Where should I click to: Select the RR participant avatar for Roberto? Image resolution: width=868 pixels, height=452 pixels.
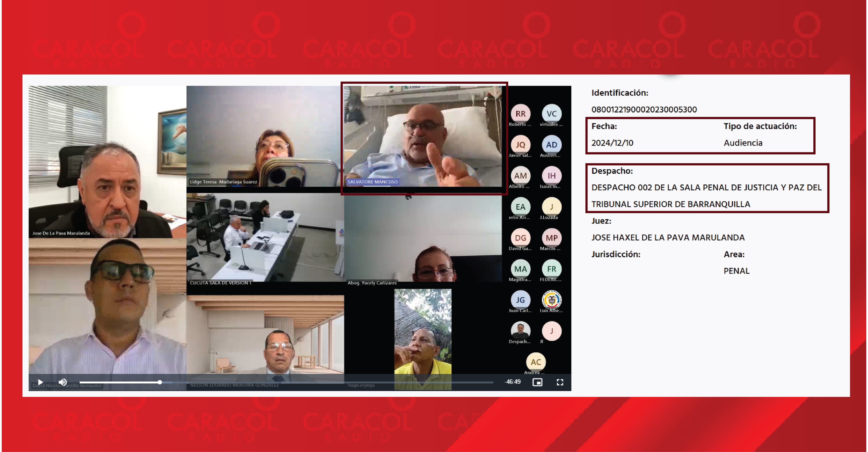tap(520, 114)
